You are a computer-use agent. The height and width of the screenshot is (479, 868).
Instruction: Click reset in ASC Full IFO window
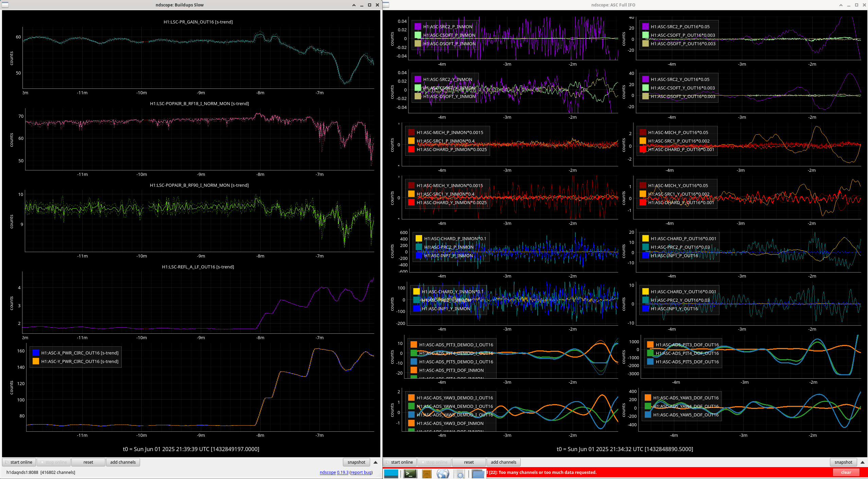click(x=469, y=462)
